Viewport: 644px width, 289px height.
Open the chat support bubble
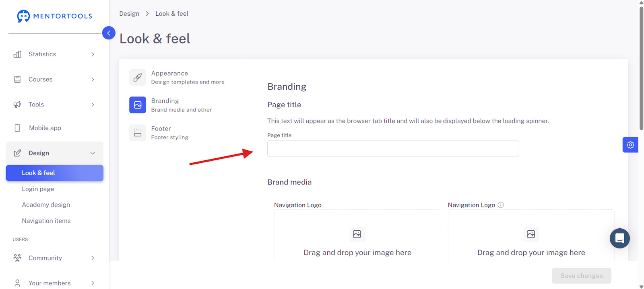[620, 238]
